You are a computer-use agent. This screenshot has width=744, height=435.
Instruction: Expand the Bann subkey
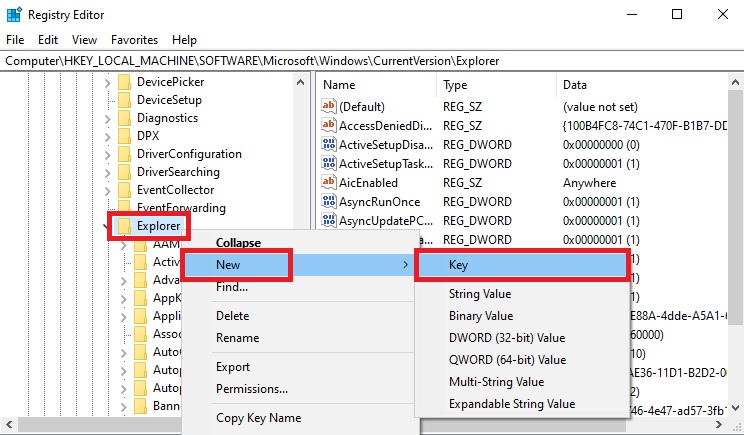124,407
